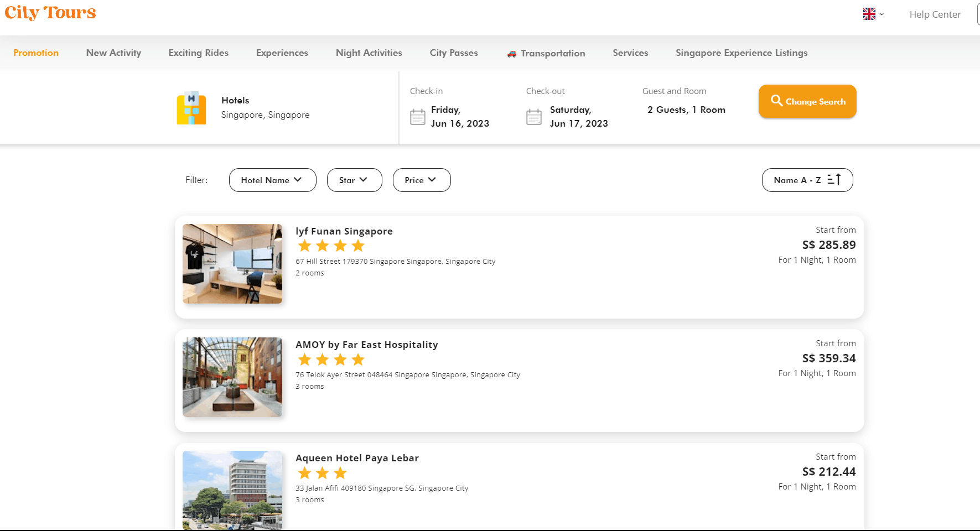Open the City Passes menu item
The width and height of the screenshot is (980, 531).
(x=454, y=53)
